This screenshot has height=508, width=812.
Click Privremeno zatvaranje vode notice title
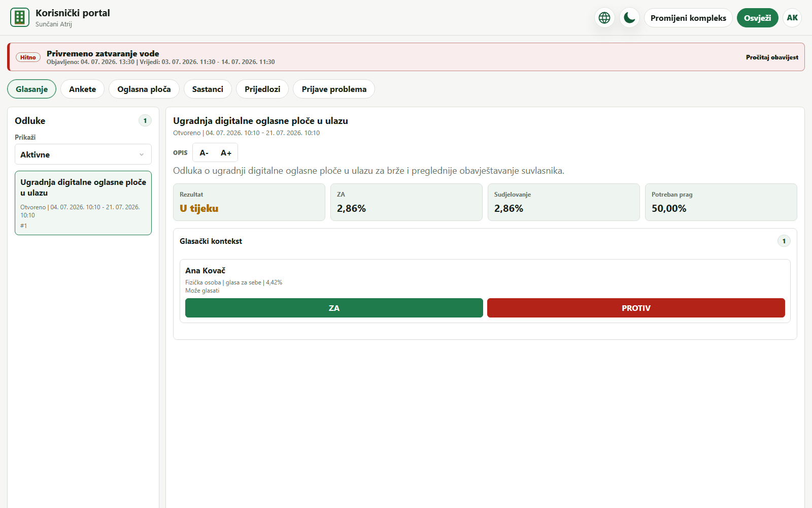pos(103,53)
